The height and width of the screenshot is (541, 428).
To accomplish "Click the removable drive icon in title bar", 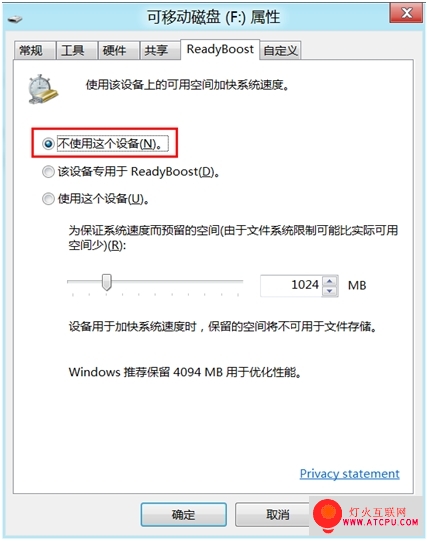I will [x=15, y=19].
